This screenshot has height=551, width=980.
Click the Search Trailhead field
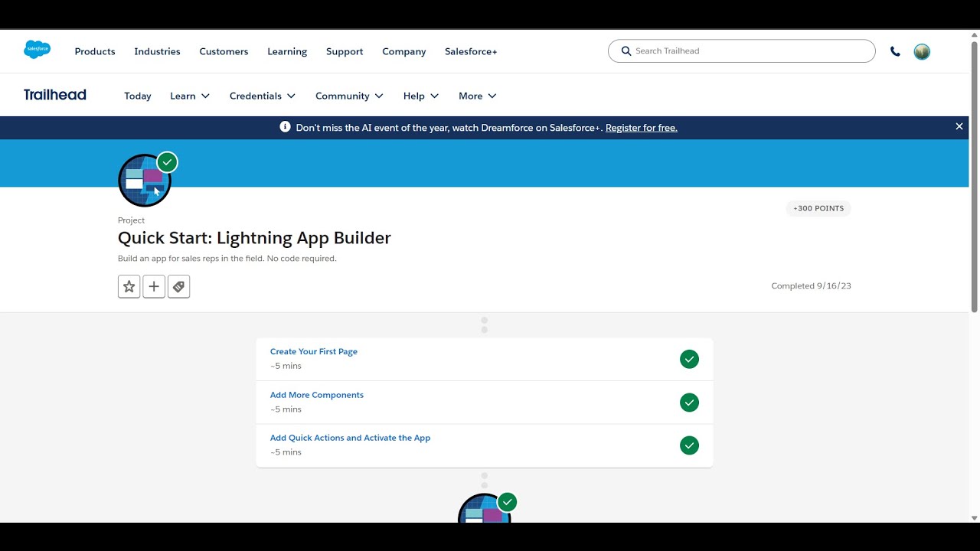click(742, 51)
